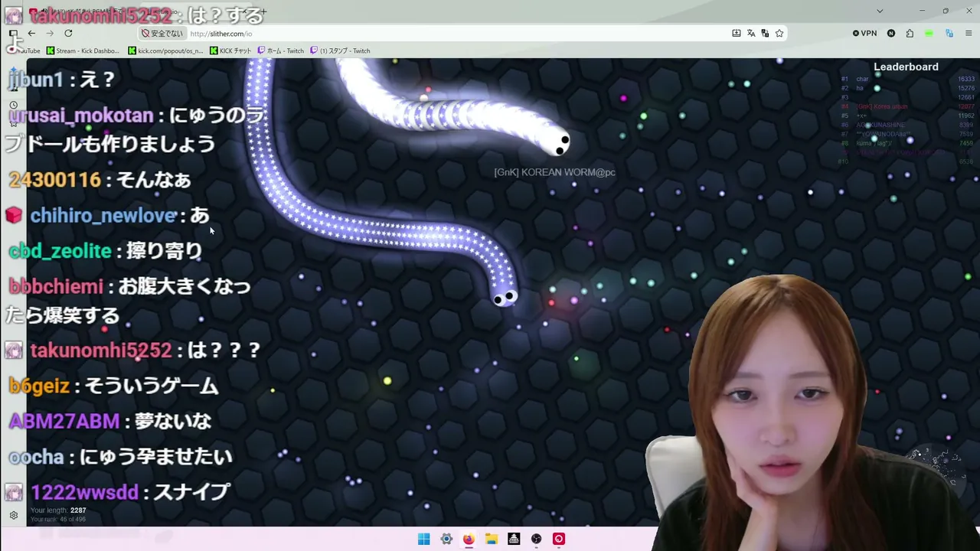Click the sidebar history clock icon
Image resolution: width=980 pixels, height=551 pixels.
click(13, 105)
